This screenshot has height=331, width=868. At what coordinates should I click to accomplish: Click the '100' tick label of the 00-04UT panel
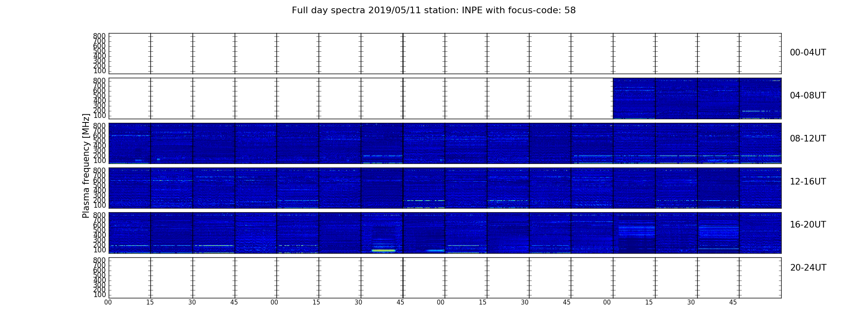[x=100, y=71]
